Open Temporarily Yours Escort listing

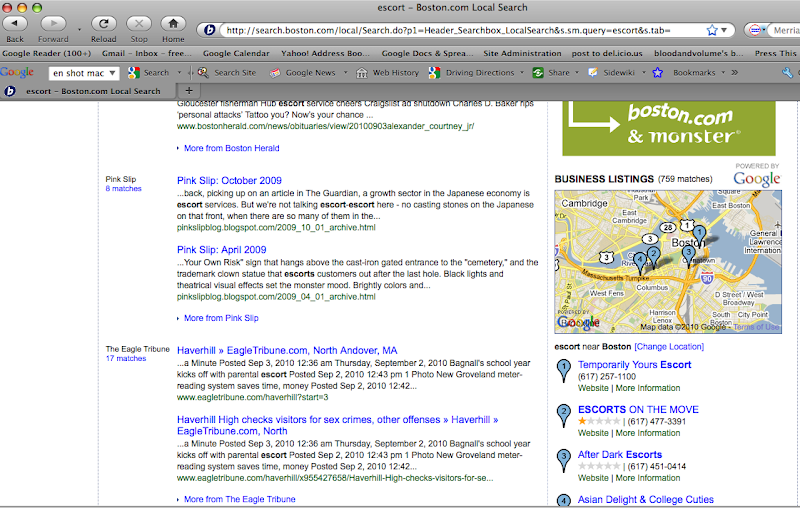[635, 365]
